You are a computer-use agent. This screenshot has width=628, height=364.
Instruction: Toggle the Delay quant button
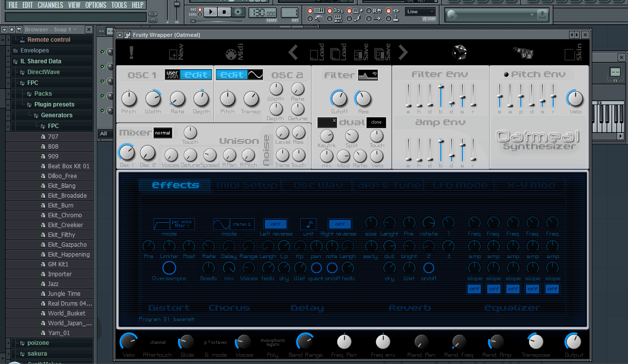316,268
